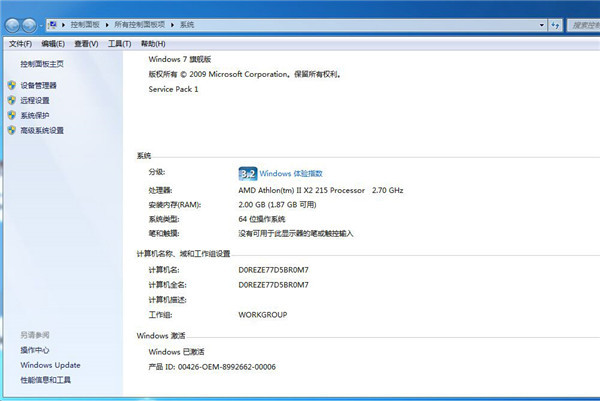Click the Service Pack 1 text

(173, 89)
